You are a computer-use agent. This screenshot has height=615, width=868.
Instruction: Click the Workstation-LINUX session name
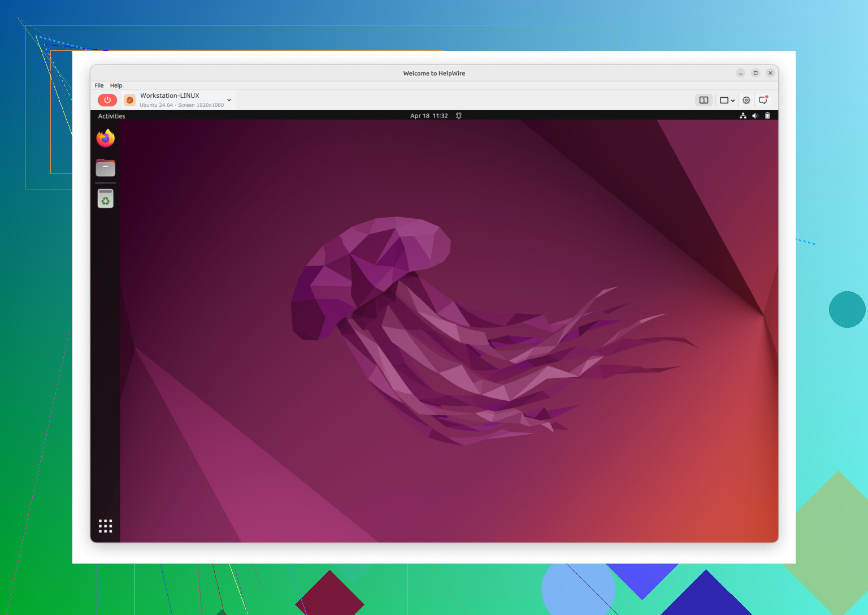tap(170, 96)
